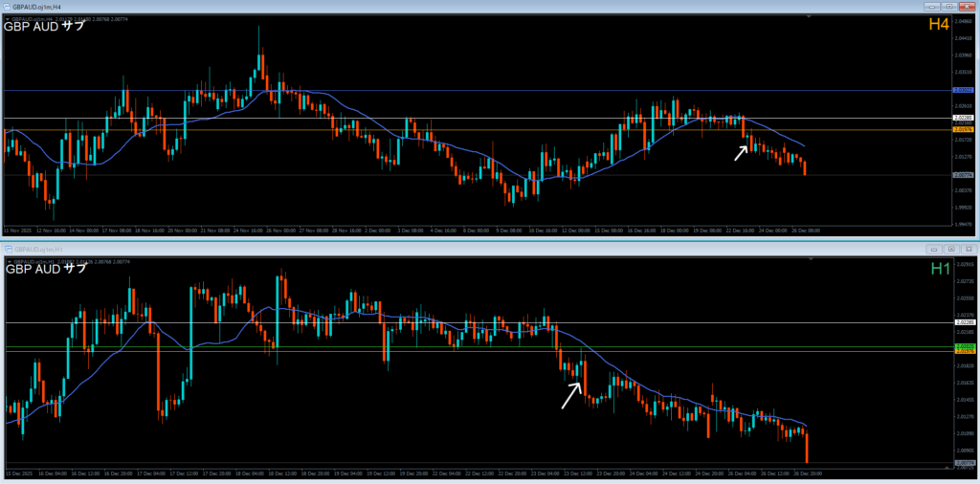
Task: Click the chart shift triangle atop the H4 chart
Action: click(x=810, y=17)
